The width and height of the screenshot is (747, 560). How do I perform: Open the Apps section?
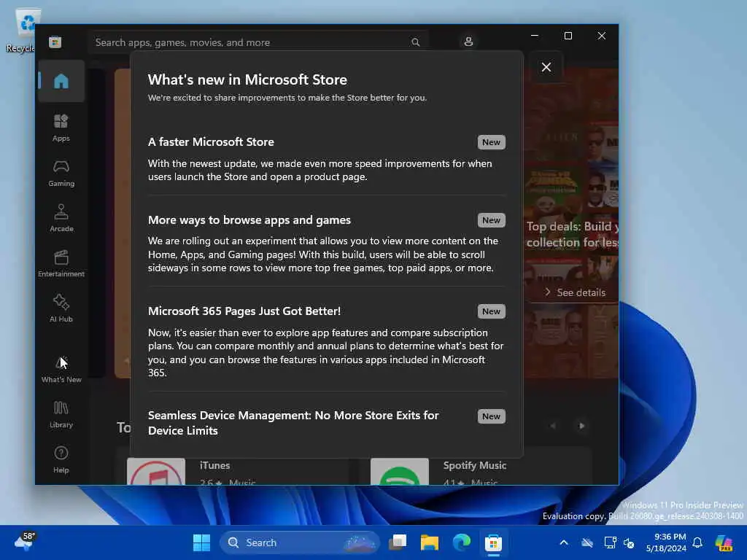(x=61, y=128)
